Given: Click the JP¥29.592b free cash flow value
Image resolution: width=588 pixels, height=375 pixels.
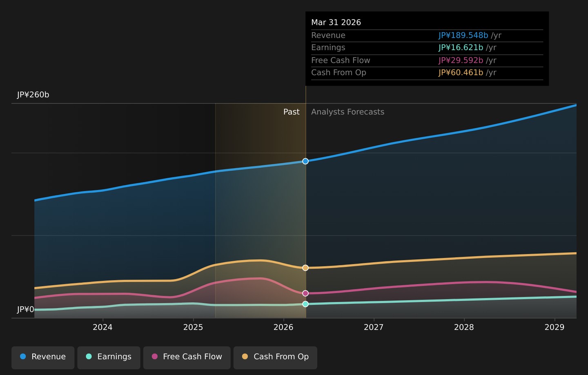Looking at the screenshot, I should tap(461, 60).
